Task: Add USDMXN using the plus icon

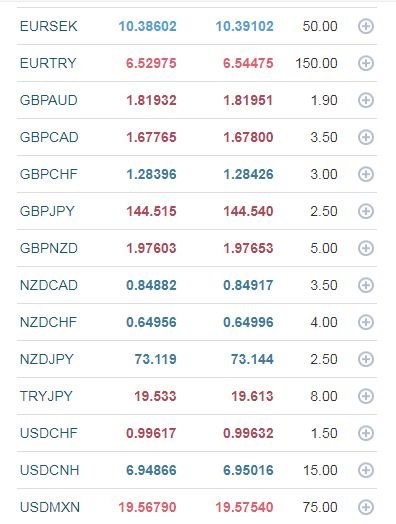Action: [x=366, y=507]
